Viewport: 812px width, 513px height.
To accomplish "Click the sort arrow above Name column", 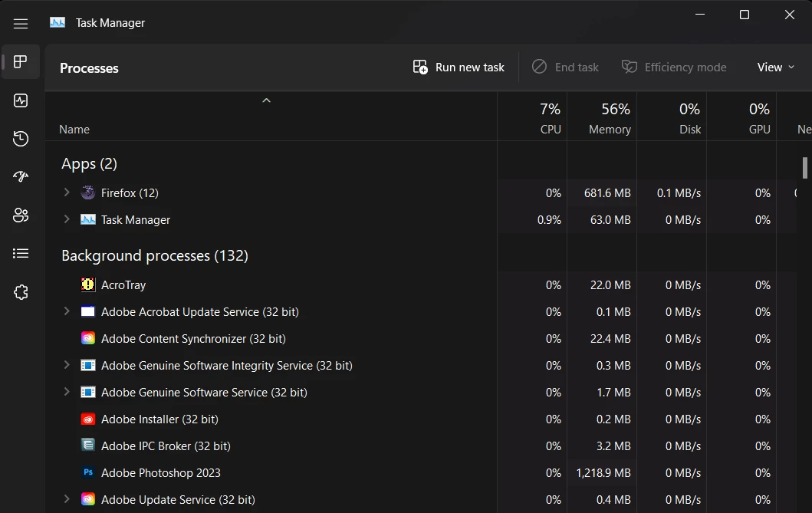I will point(266,100).
